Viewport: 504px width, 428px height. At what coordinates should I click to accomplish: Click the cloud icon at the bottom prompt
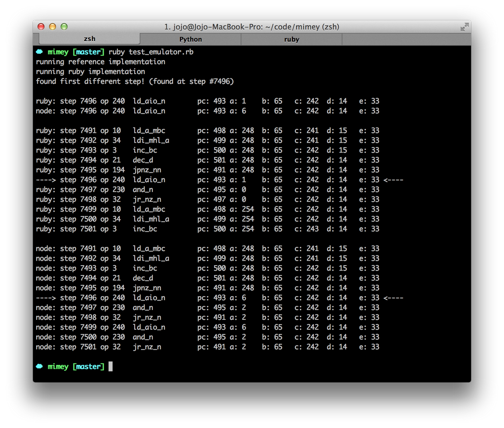click(x=39, y=366)
